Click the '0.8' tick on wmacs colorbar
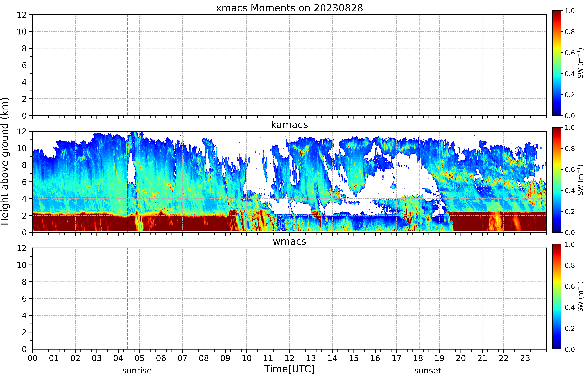The height and width of the screenshot is (379, 588). click(570, 265)
